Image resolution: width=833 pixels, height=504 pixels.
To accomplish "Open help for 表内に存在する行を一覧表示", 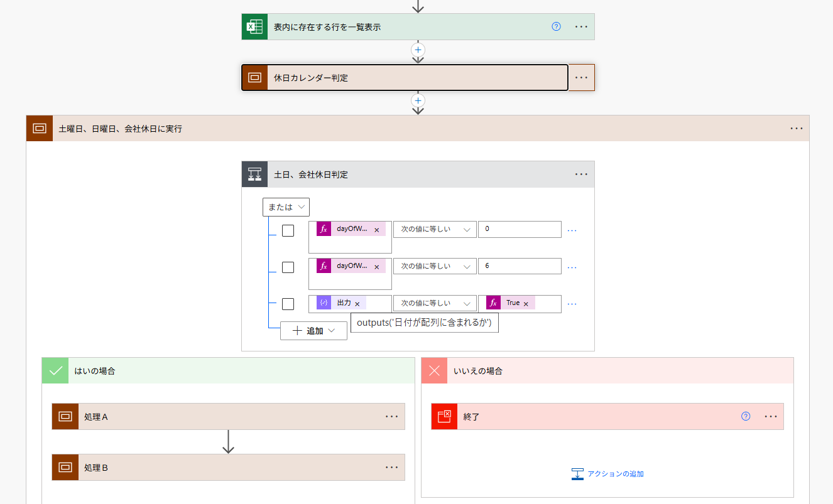I will pos(556,27).
